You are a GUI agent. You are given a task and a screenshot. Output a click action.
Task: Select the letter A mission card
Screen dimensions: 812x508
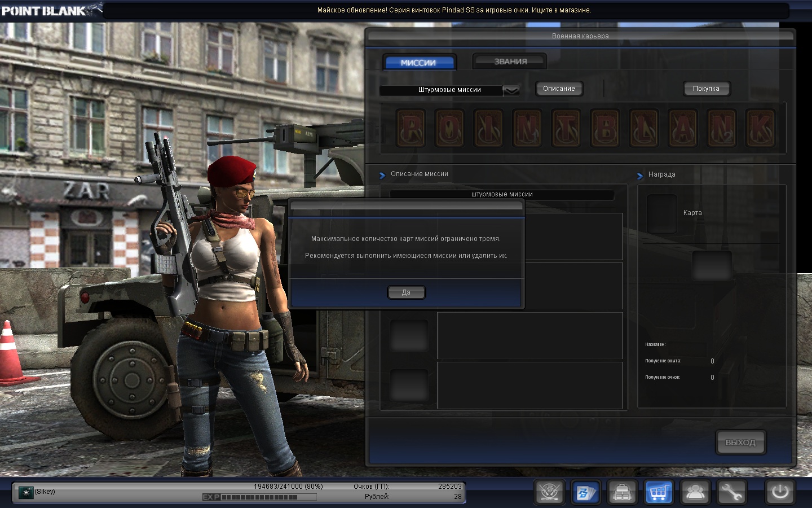tap(682, 128)
